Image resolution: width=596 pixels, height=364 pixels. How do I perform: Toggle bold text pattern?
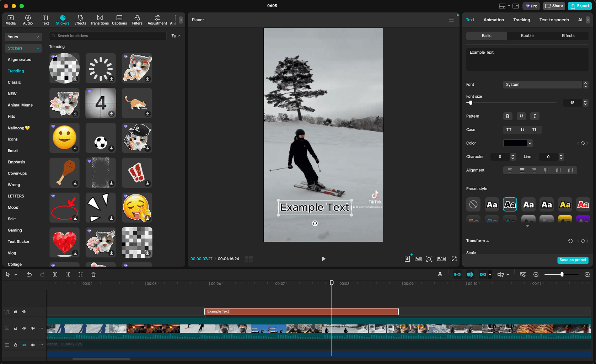click(x=508, y=116)
